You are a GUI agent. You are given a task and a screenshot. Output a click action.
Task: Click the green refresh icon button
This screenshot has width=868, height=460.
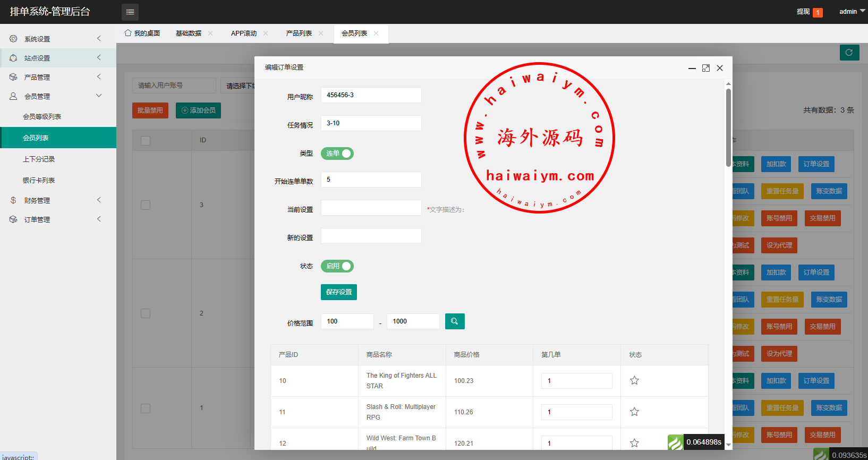click(x=849, y=53)
